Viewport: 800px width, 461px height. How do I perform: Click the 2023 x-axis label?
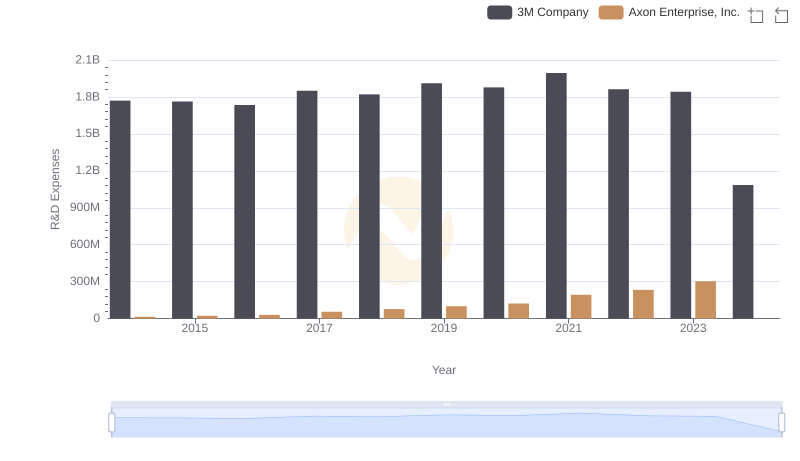click(x=693, y=328)
